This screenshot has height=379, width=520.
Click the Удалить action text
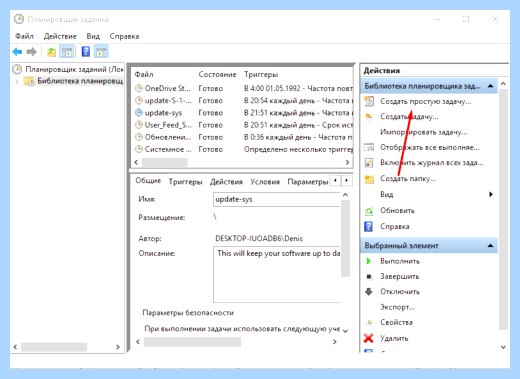tap(394, 338)
